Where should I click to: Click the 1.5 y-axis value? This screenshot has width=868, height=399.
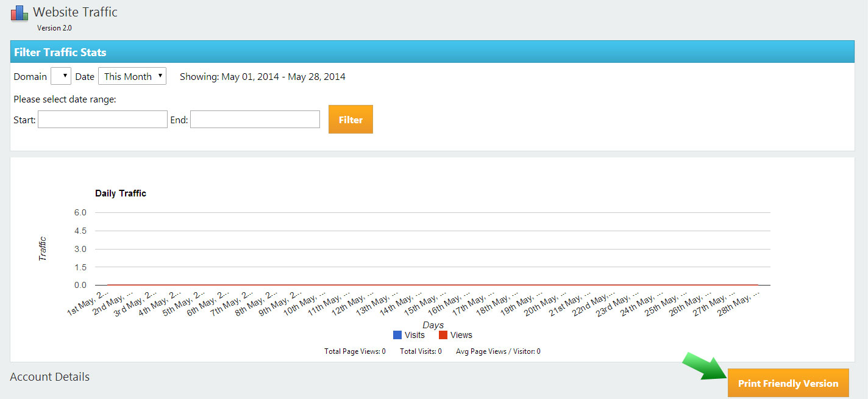pos(80,267)
